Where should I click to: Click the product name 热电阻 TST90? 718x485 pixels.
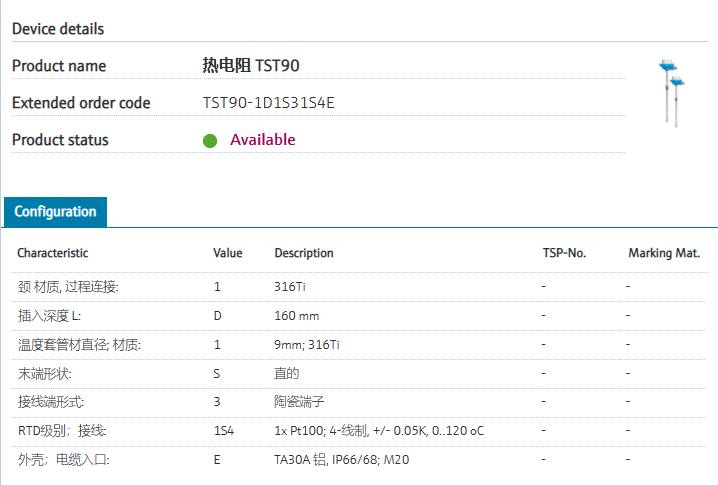click(x=251, y=66)
